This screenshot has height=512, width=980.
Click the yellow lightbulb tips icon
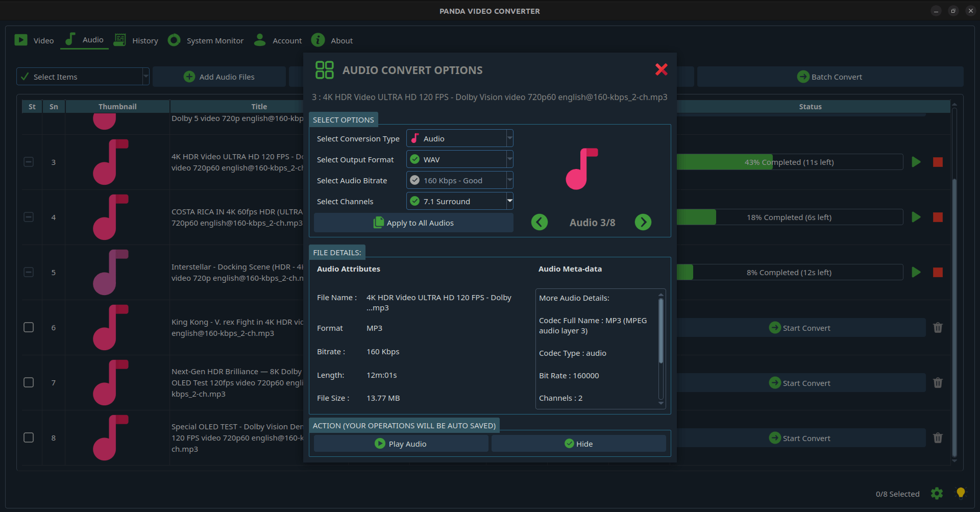[961, 493]
